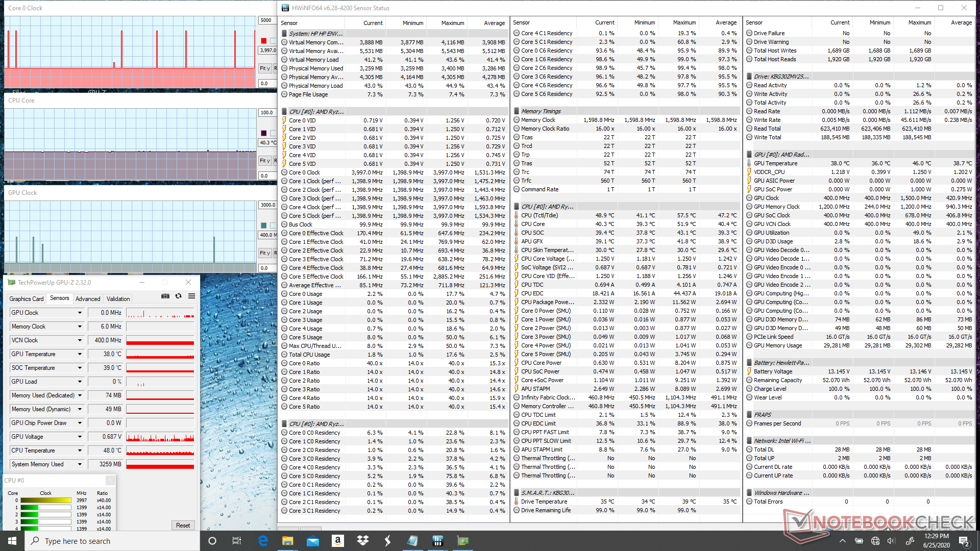Click the red color swatch in Core 0 Clock graph
The width and height of the screenshot is (980, 551).
[264, 41]
